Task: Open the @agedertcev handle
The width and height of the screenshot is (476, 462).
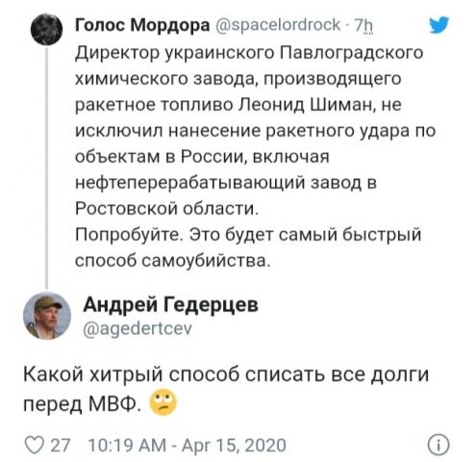Action: [x=138, y=328]
